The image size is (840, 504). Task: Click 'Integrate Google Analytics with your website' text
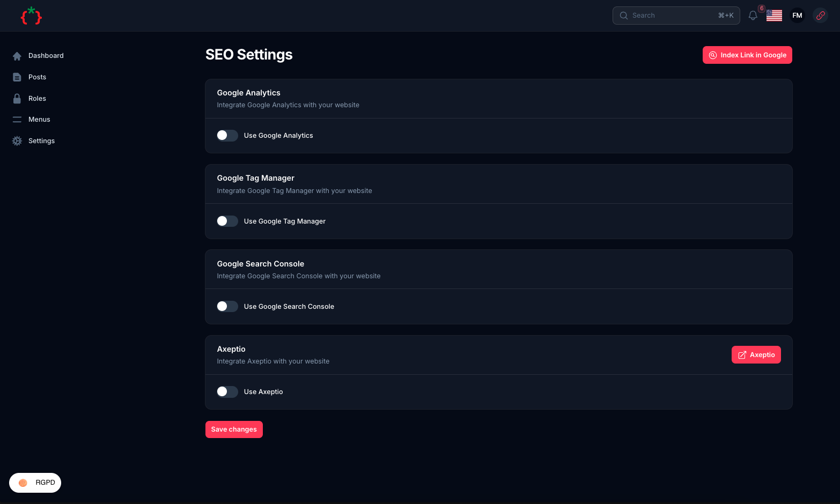click(x=288, y=105)
